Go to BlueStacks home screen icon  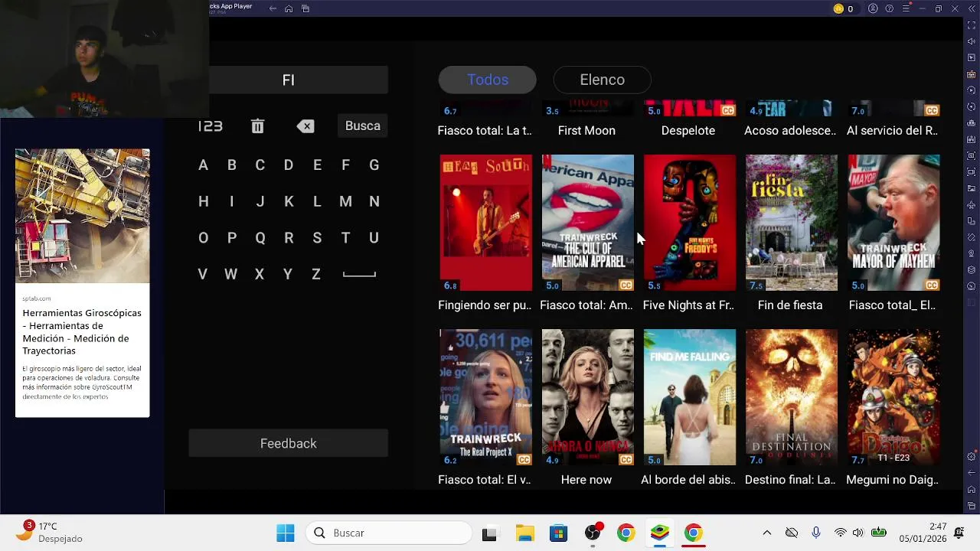point(289,8)
